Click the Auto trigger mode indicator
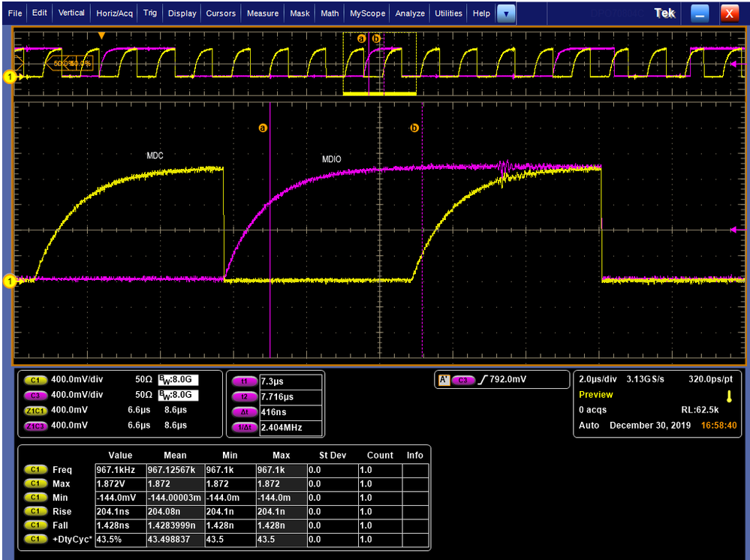The width and height of the screenshot is (750, 560). click(x=589, y=425)
